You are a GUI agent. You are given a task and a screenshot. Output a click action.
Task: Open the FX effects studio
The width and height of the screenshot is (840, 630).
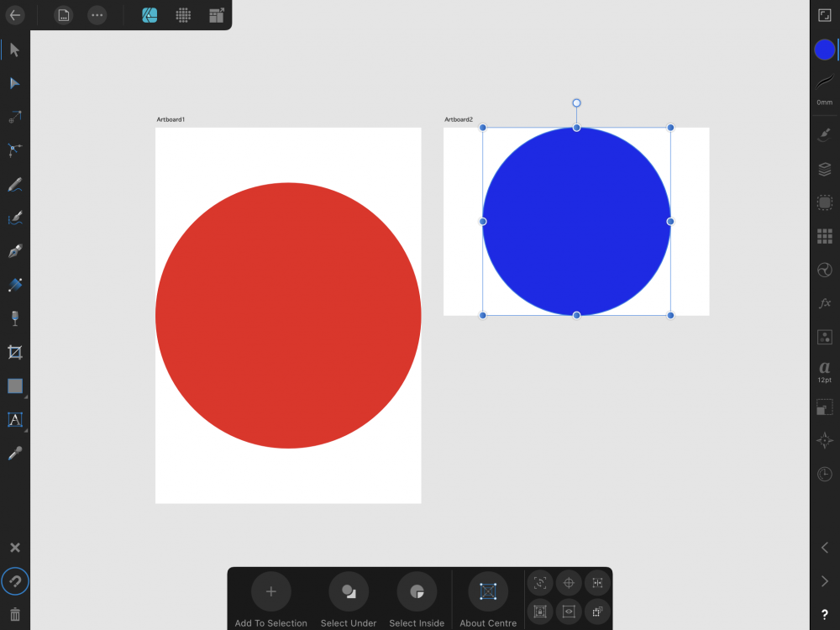point(824,302)
